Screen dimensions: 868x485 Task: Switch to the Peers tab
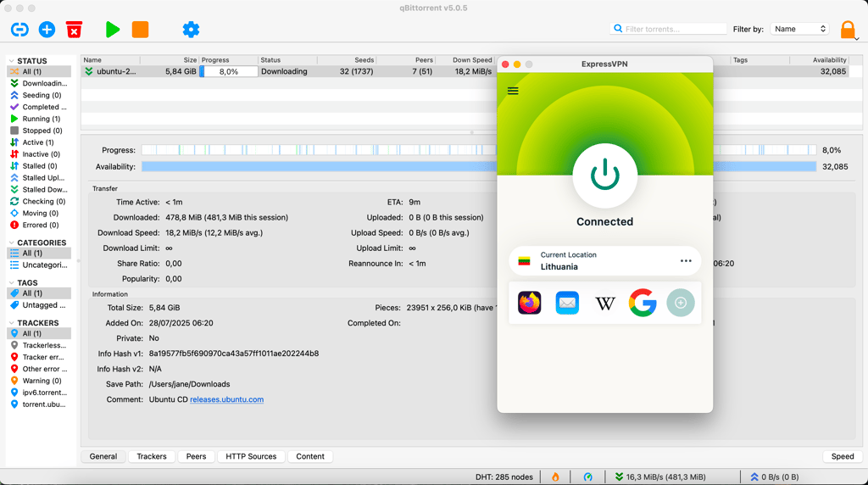(x=196, y=456)
